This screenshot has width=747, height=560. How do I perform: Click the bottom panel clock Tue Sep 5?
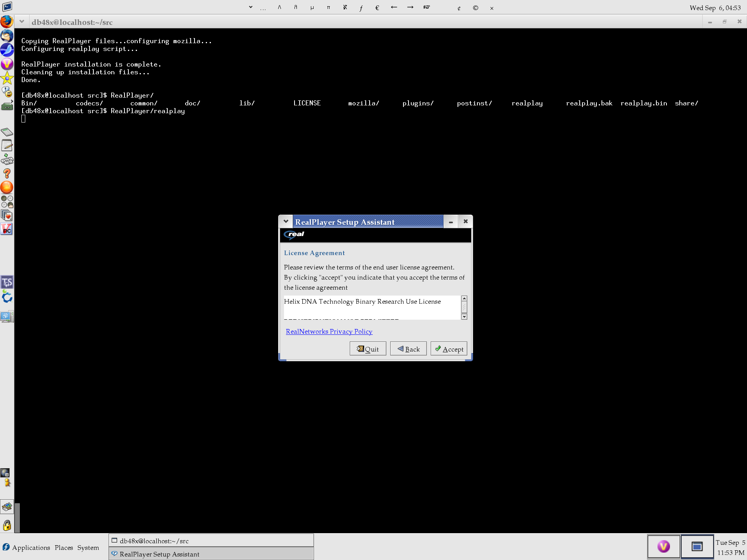tap(730, 548)
